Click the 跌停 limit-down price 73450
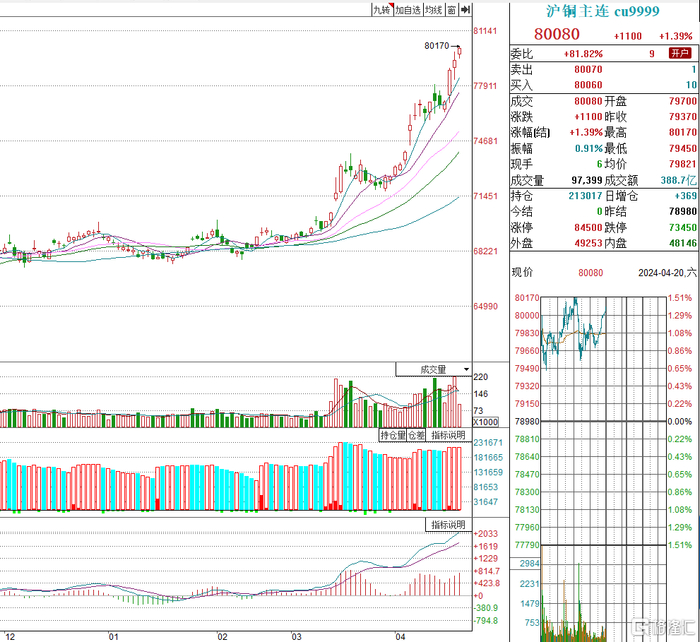 click(683, 227)
